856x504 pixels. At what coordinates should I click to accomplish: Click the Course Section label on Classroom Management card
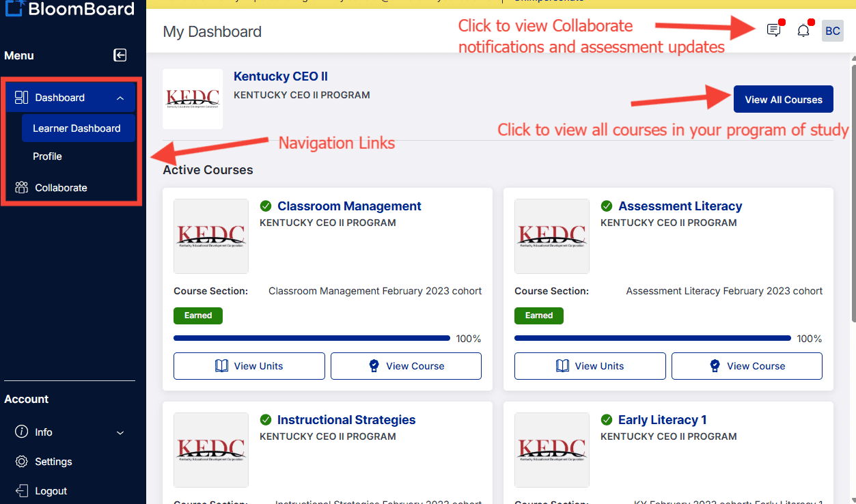(210, 291)
